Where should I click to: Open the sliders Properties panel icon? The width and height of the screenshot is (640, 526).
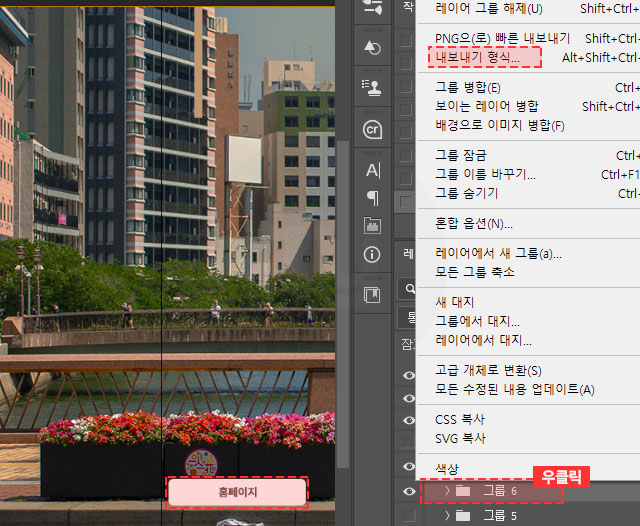(372, 7)
